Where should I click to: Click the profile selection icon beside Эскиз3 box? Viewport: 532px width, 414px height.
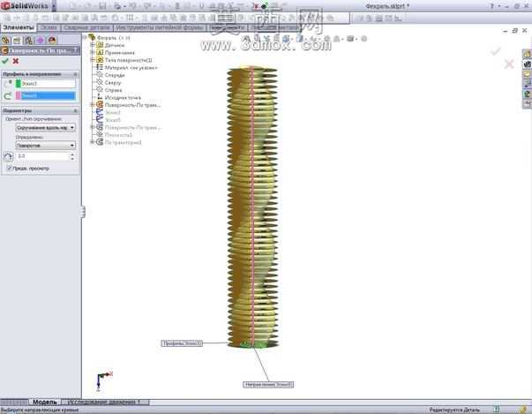point(8,84)
